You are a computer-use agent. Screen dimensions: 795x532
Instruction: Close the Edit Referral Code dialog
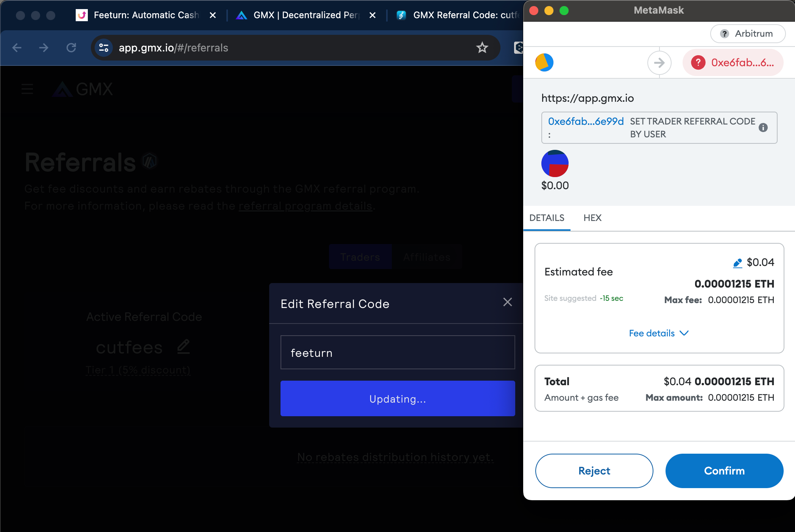tap(507, 302)
